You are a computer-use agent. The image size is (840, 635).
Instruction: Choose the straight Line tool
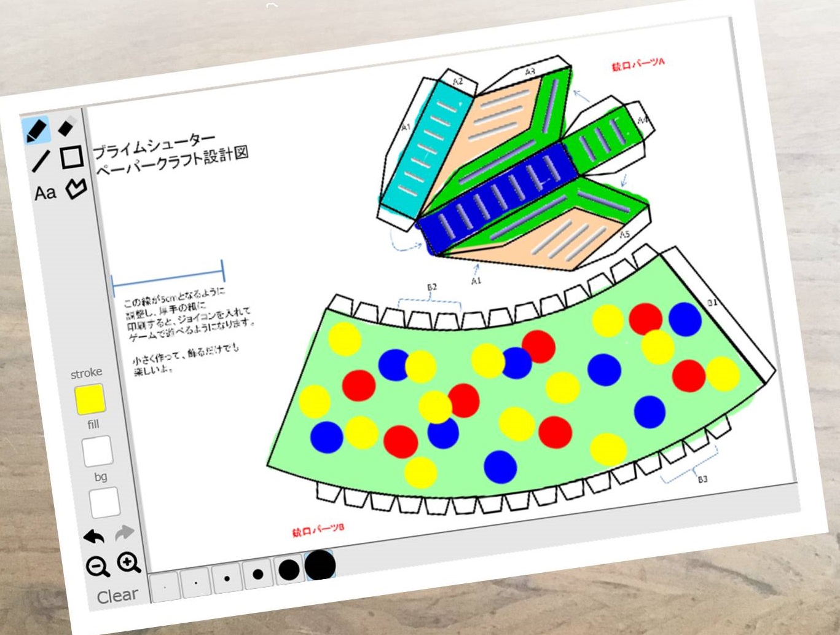(41, 161)
